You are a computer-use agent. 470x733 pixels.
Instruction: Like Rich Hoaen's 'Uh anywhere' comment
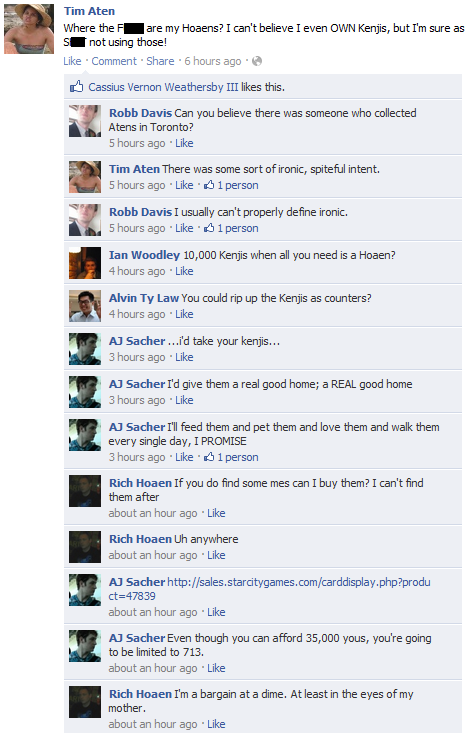pos(216,555)
